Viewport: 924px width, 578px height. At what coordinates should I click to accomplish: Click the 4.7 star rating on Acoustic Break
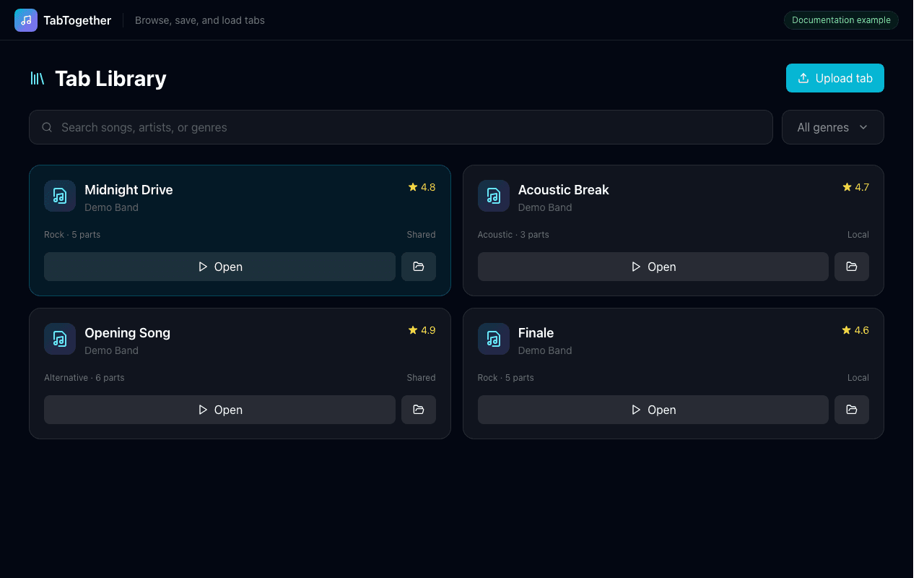pos(855,187)
